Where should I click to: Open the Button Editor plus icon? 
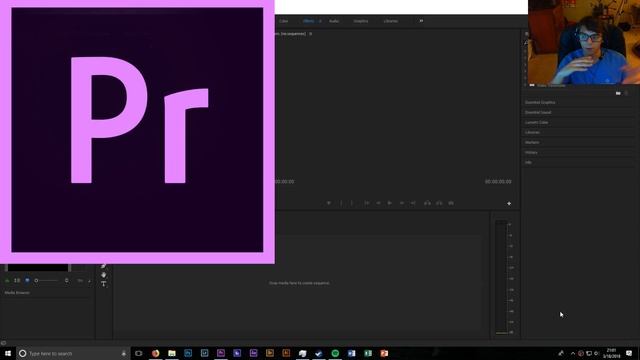(509, 203)
